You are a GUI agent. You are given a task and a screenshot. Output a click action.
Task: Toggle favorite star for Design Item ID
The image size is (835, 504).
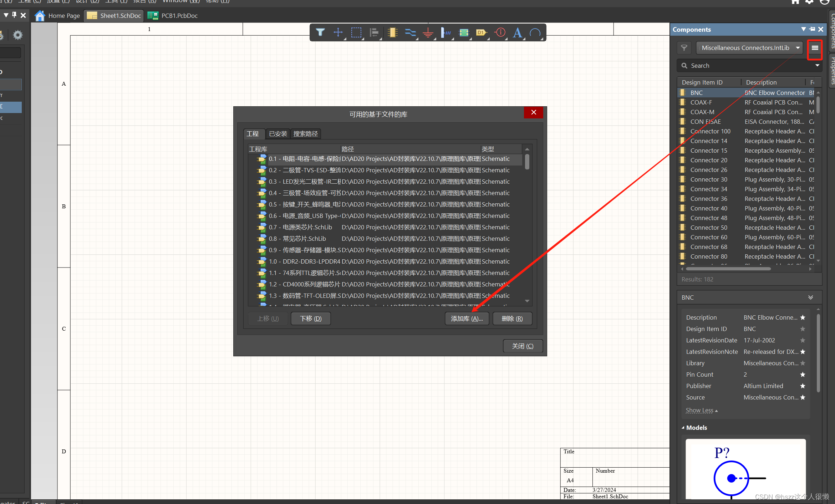coord(803,329)
